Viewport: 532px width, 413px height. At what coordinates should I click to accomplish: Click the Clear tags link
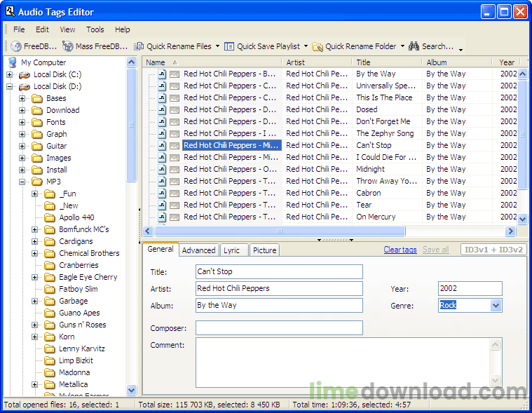tap(400, 250)
